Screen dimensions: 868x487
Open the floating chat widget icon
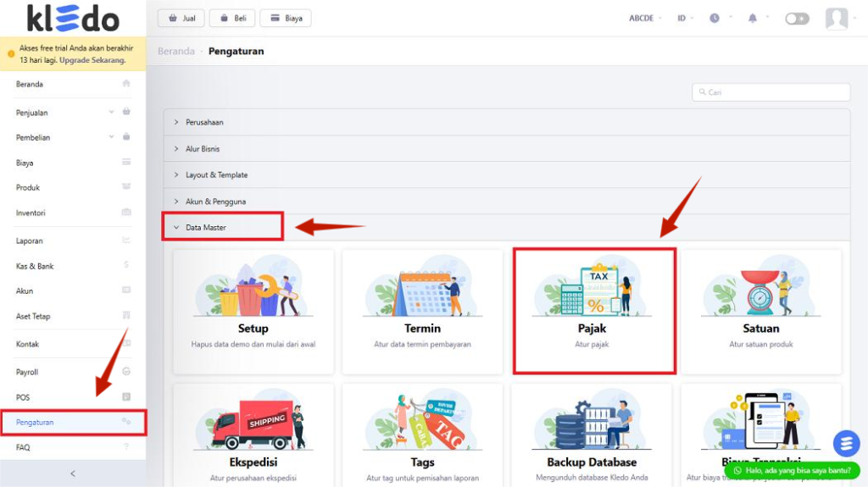tap(846, 443)
